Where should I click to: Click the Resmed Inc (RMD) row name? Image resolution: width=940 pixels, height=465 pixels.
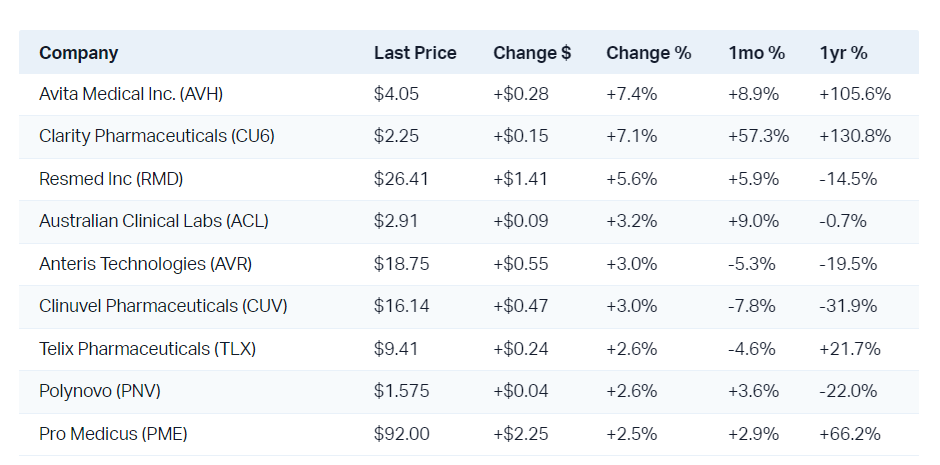click(111, 179)
